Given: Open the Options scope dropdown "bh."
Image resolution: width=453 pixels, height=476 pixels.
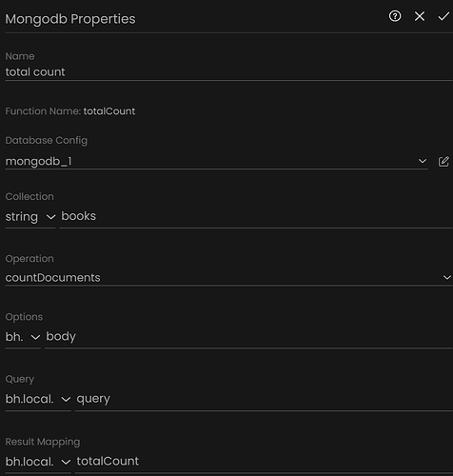Looking at the screenshot, I should pyautogui.click(x=23, y=337).
